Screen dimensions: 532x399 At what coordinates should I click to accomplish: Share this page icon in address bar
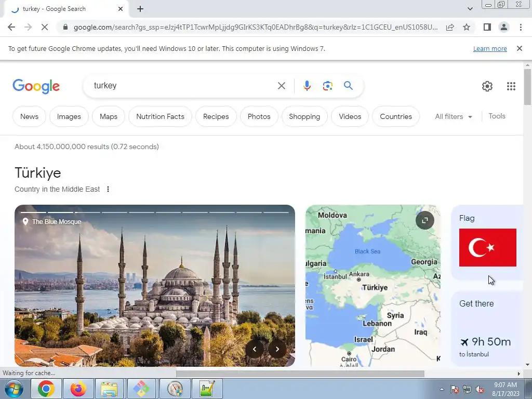pos(450,27)
